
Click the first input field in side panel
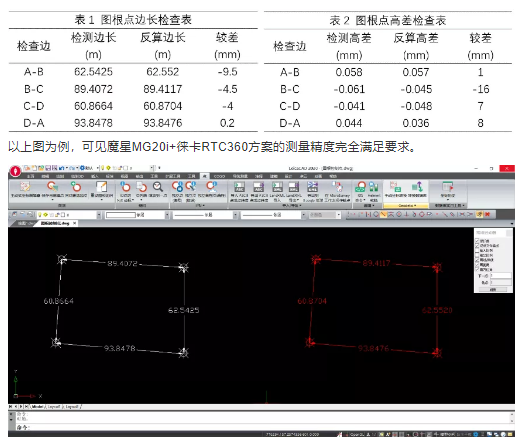pos(501,276)
